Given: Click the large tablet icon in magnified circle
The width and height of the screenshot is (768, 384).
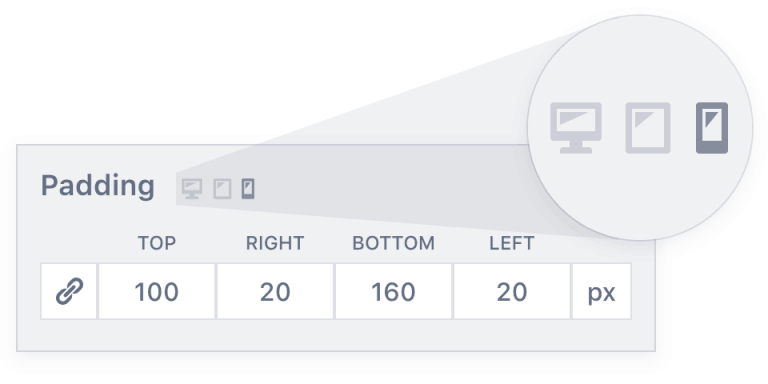Looking at the screenshot, I should (648, 128).
